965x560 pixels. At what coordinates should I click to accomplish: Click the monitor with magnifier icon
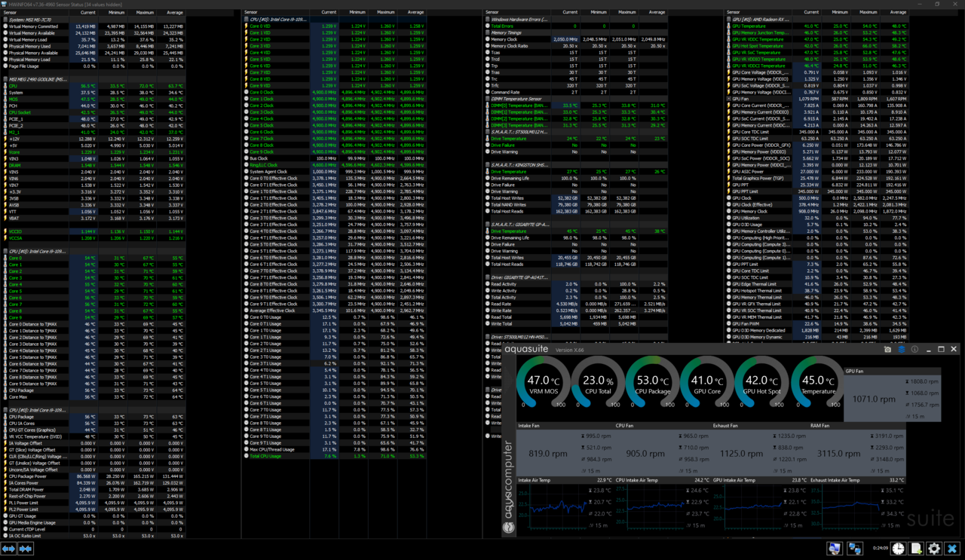(835, 549)
